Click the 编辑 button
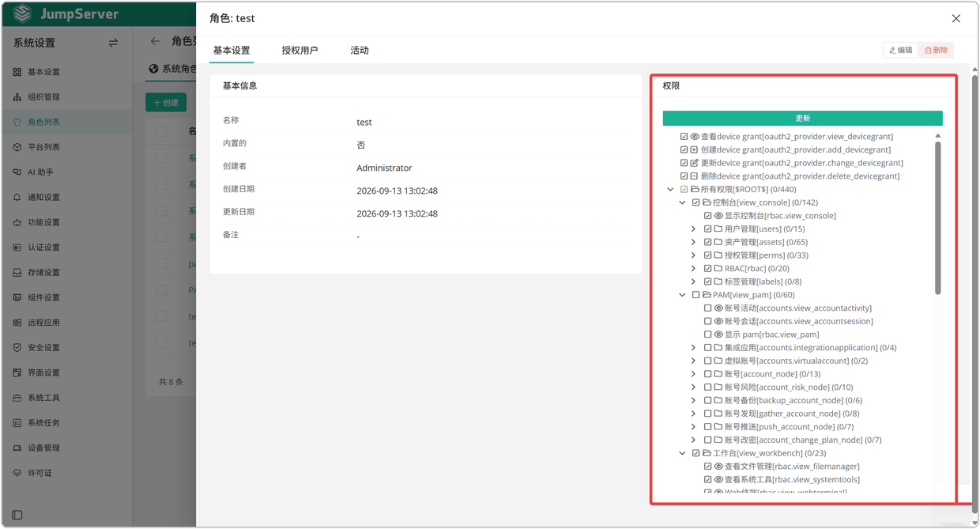The height and width of the screenshot is (529, 980). point(900,51)
